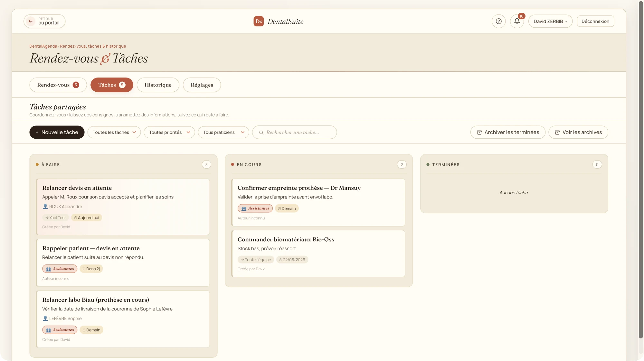Click Voir les archives button
Viewport: 644px width, 361px height.
tap(578, 132)
